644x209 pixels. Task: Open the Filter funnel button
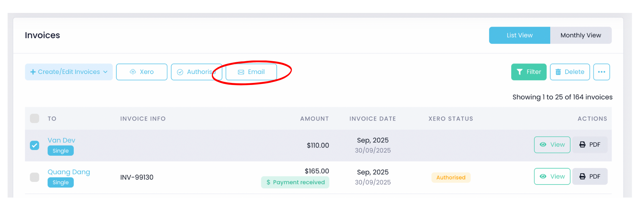(x=529, y=72)
